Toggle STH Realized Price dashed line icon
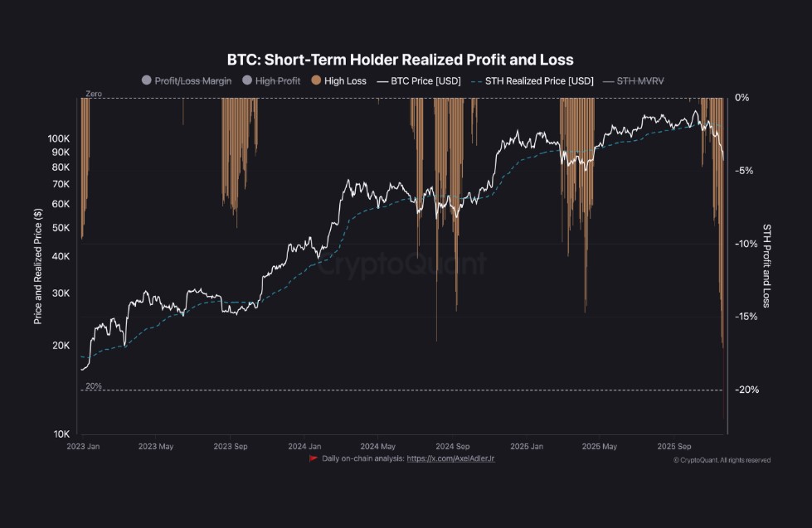Screen dimensions: 812x528 pyautogui.click(x=475, y=81)
